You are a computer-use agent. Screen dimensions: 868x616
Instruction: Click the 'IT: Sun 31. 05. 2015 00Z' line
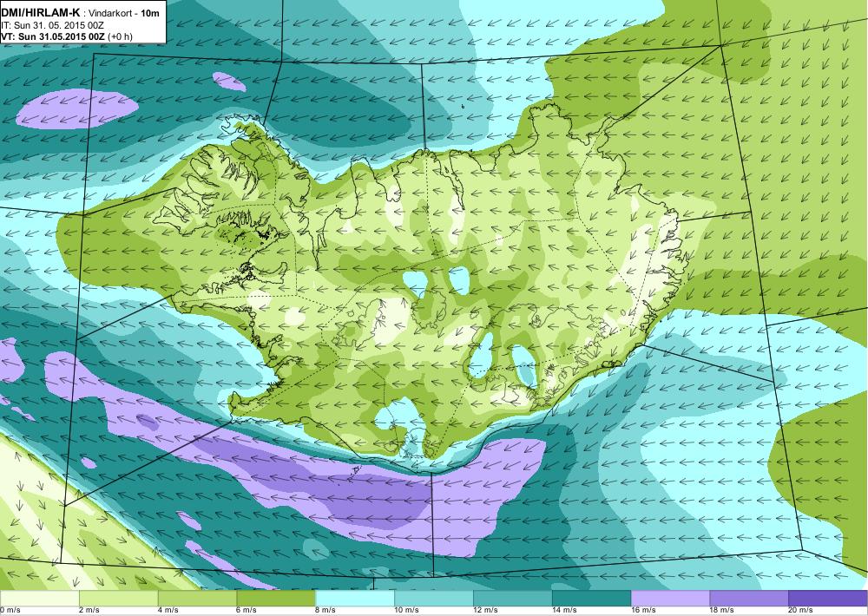click(x=53, y=25)
